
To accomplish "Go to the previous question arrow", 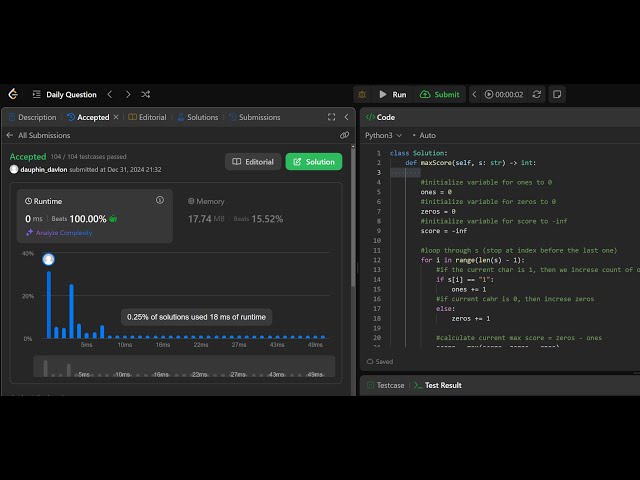I will (x=110, y=94).
